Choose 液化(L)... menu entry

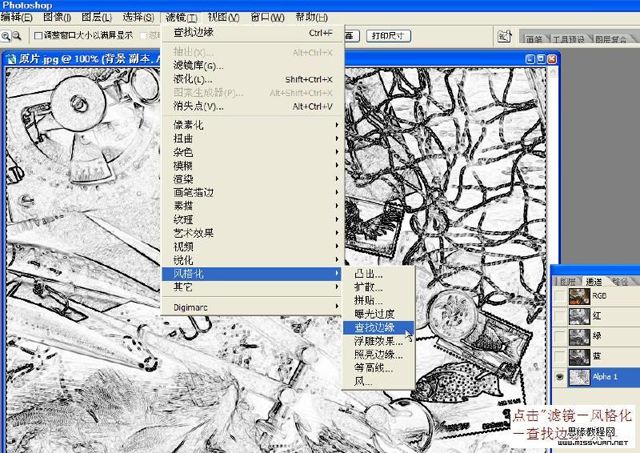[253, 79]
